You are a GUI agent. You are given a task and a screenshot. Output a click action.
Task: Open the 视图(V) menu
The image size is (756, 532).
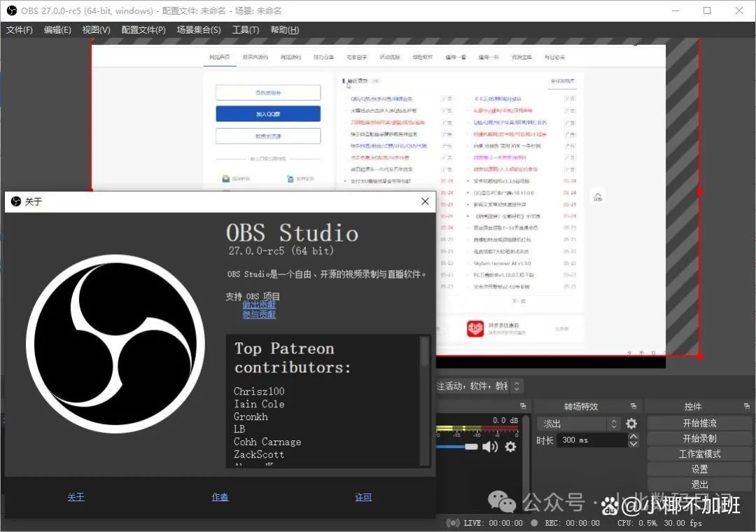(96, 30)
